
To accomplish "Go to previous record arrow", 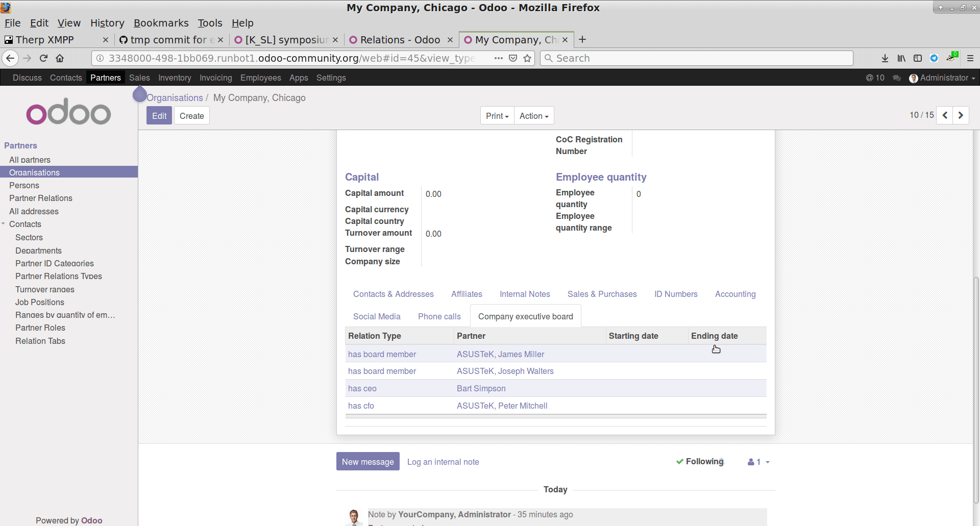I will [x=945, y=115].
